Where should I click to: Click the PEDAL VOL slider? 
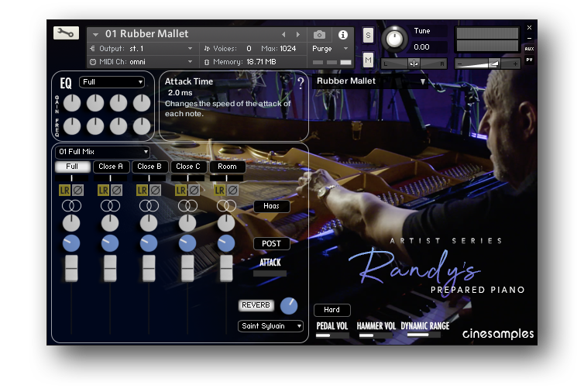332,335
